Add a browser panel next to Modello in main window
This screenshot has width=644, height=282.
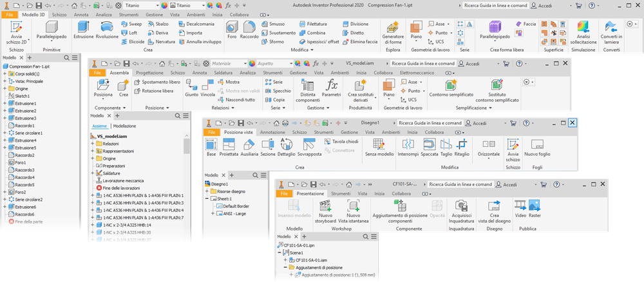[x=29, y=58]
